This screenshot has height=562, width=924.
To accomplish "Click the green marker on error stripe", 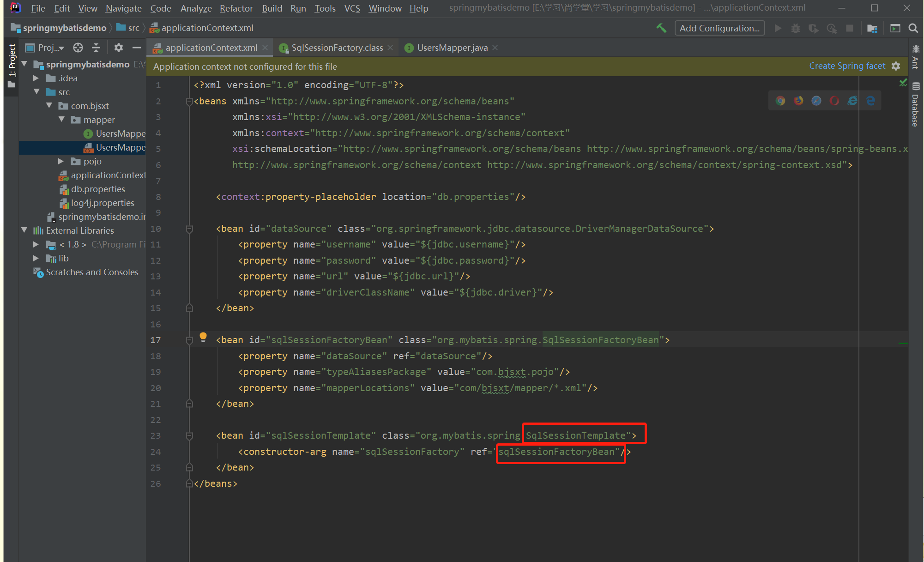I will pos(903,344).
